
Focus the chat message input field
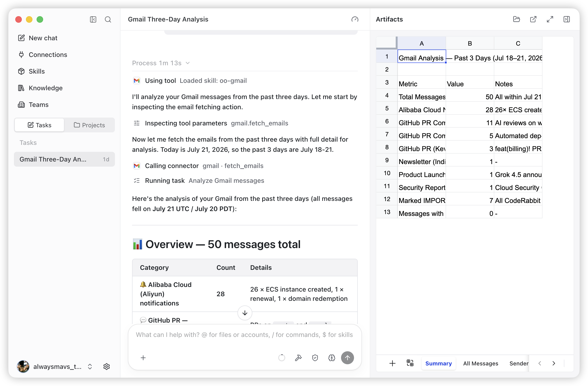tap(245, 335)
